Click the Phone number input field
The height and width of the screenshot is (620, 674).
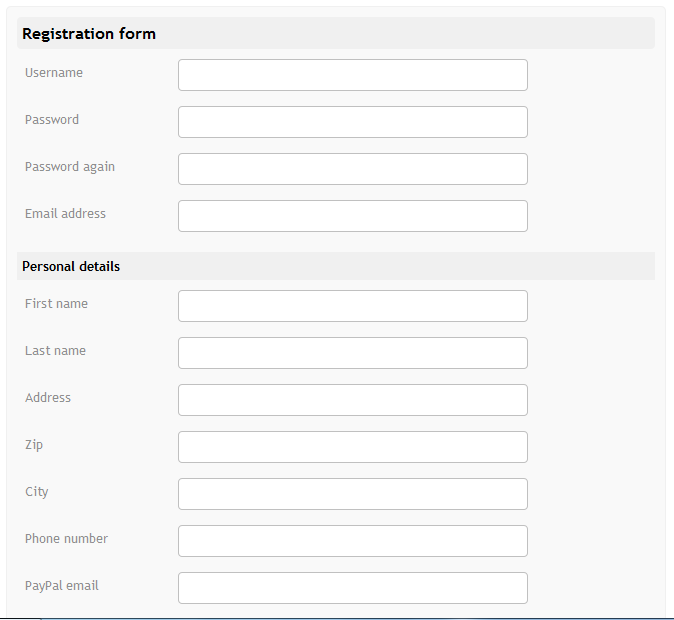[x=352, y=541]
